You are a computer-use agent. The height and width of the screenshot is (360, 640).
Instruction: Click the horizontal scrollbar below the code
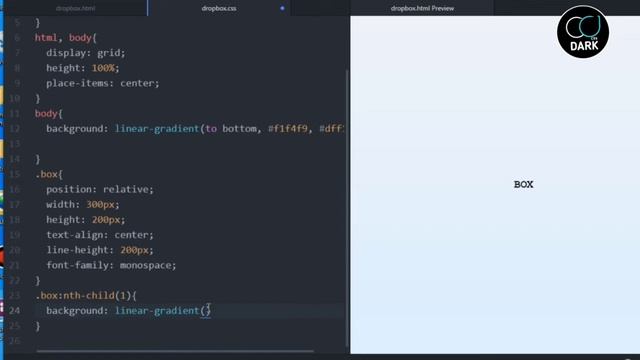coord(176,351)
